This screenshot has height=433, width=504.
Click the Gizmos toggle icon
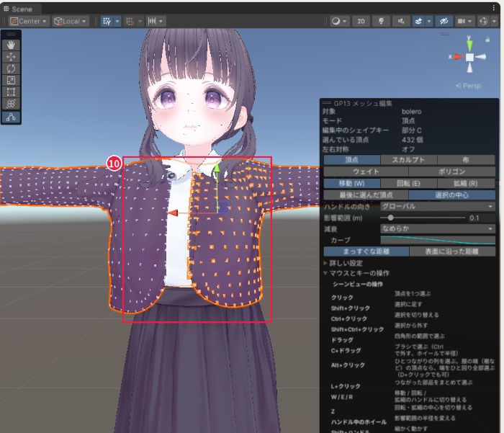(483, 21)
